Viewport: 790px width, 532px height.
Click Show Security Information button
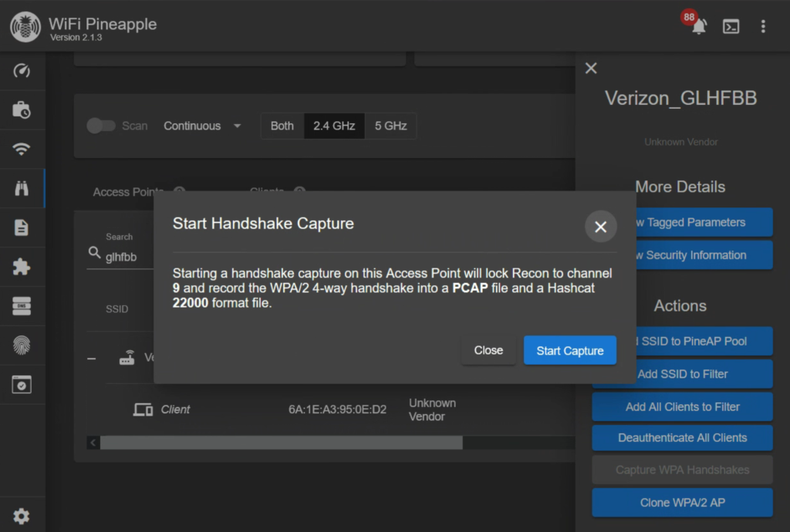point(704,254)
